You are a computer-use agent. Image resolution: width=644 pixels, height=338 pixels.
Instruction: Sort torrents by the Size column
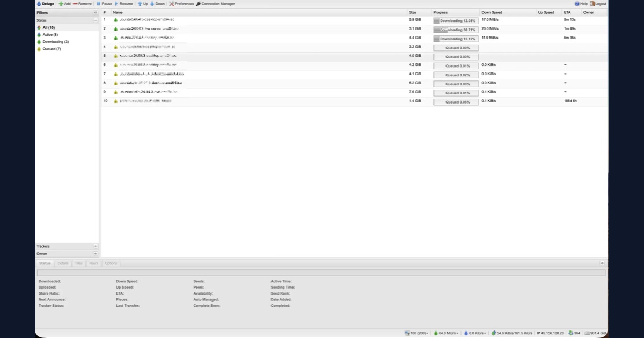(x=419, y=12)
